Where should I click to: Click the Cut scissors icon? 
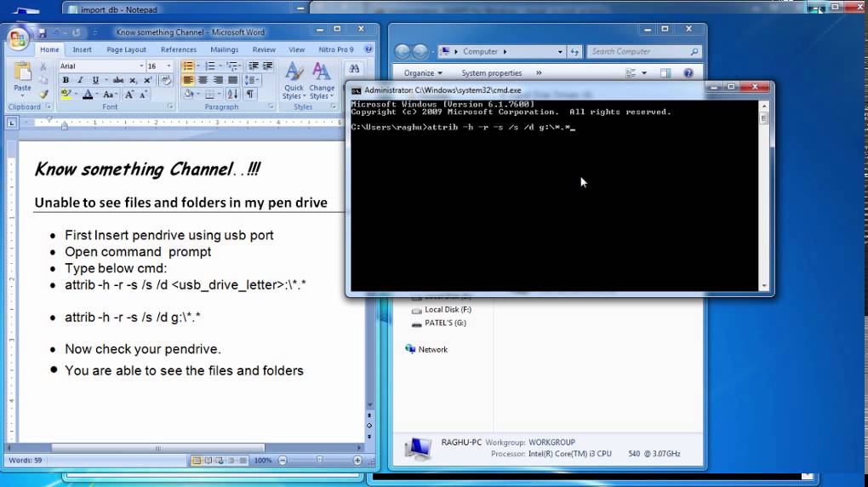click(x=43, y=66)
